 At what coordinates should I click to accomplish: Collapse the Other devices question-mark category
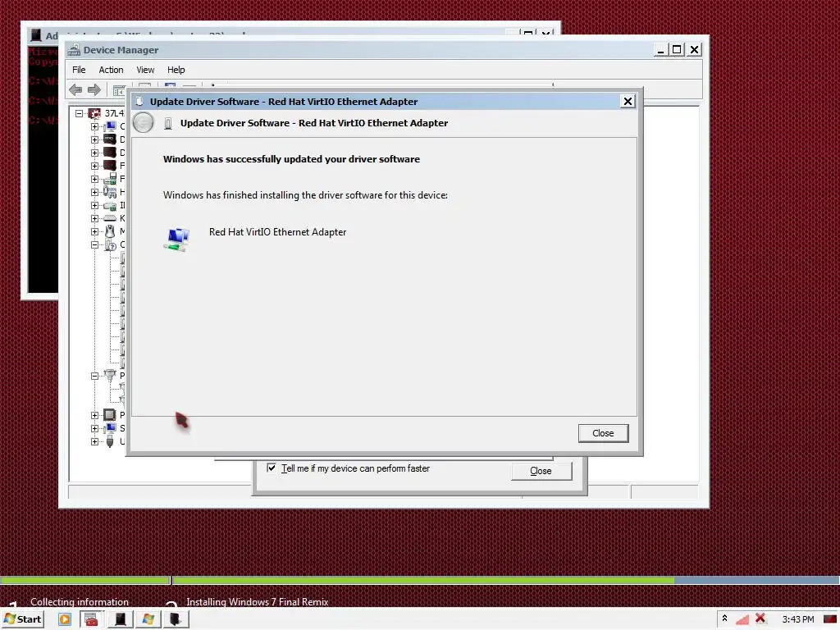[x=95, y=244]
